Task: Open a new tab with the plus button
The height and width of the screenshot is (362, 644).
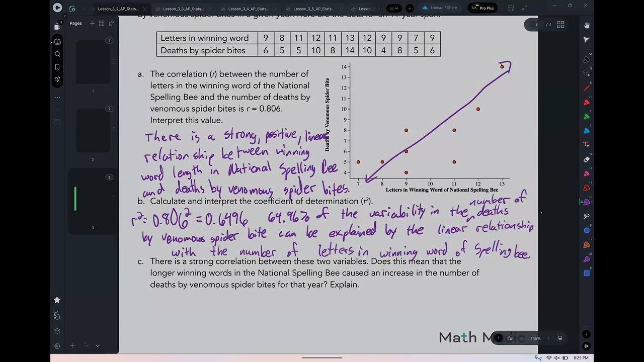Action: click(410, 8)
